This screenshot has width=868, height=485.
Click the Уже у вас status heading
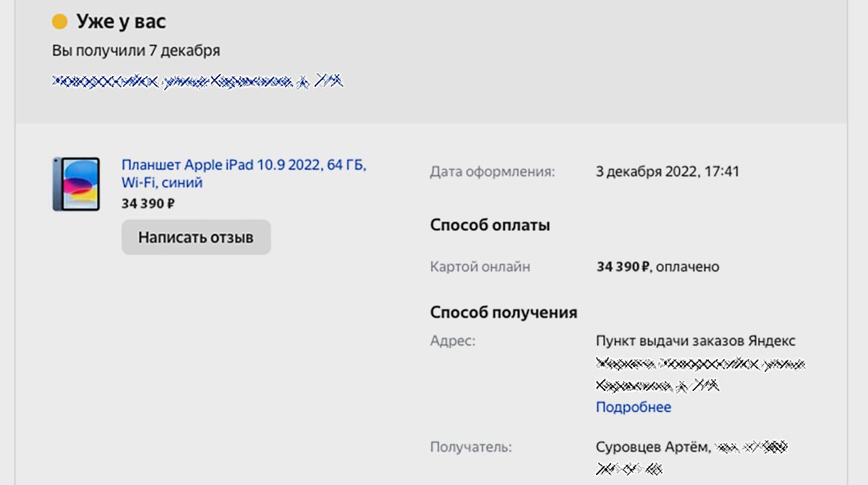[x=121, y=22]
